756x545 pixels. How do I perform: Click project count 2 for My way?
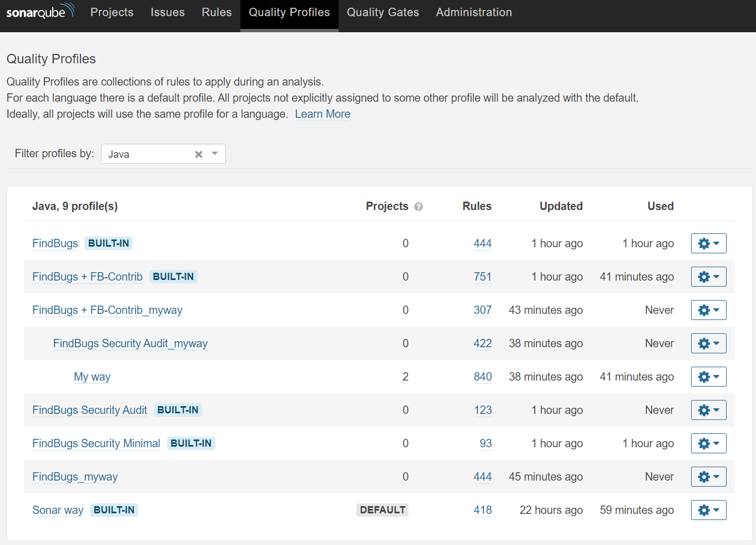coord(406,377)
